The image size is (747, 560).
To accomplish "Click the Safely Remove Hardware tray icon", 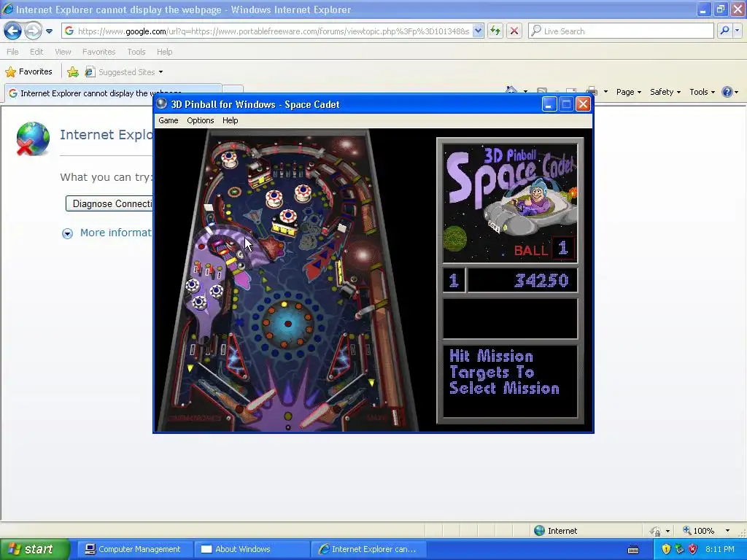I will tap(679, 549).
